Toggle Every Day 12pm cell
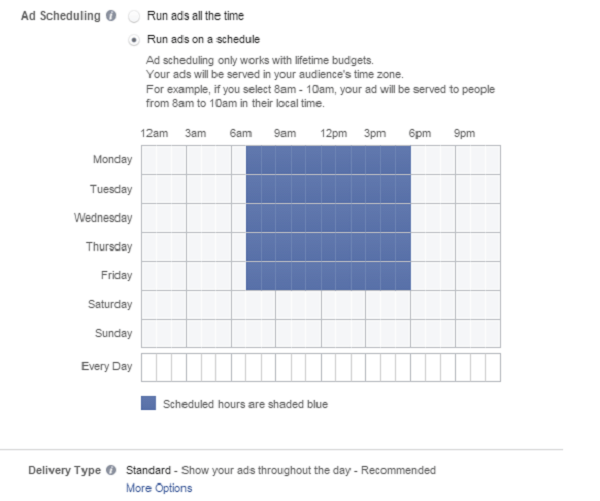 [x=328, y=367]
